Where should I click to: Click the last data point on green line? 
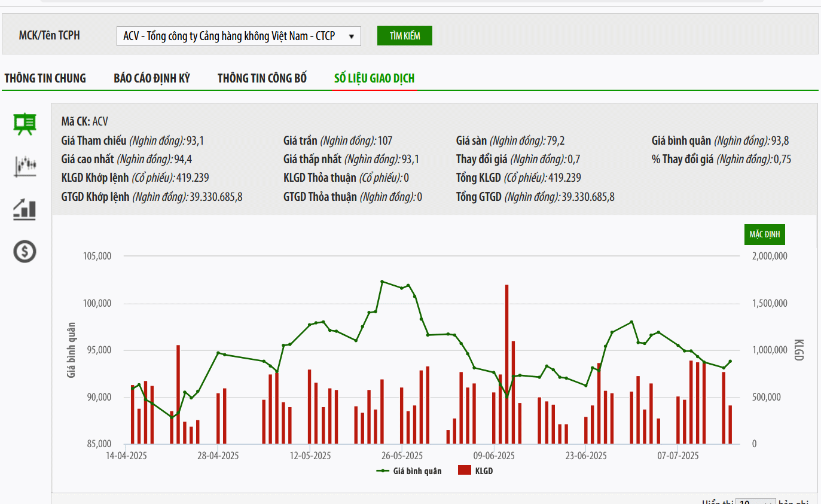click(730, 361)
